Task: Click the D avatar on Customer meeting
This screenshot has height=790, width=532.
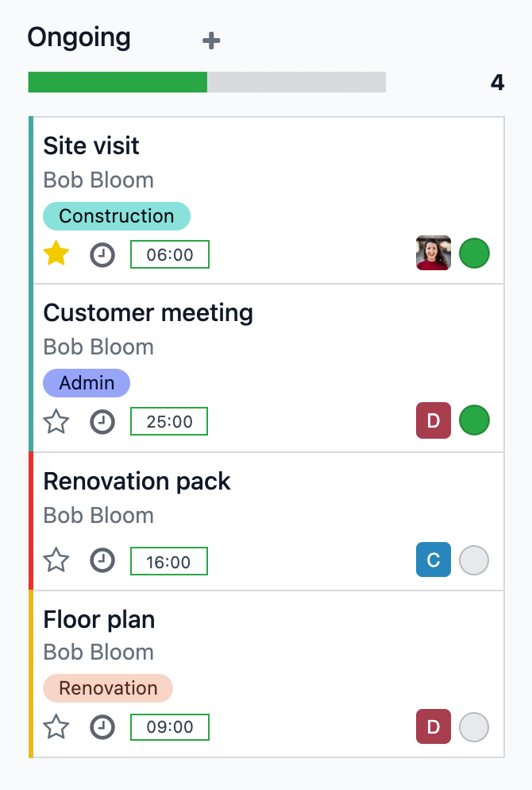Action: pos(434,420)
